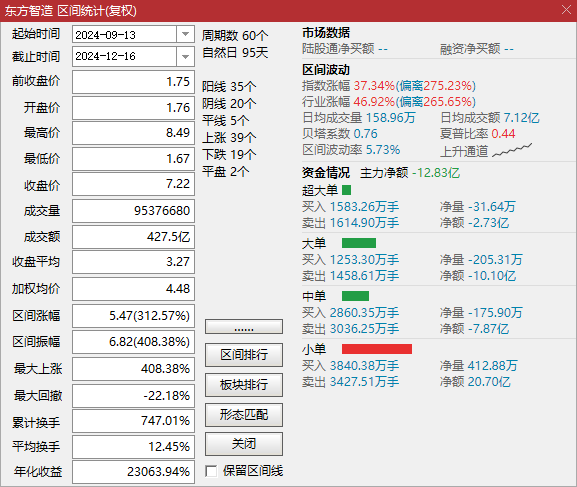Select the 成交量 value field
This screenshot has width=577, height=487.
coord(133,211)
